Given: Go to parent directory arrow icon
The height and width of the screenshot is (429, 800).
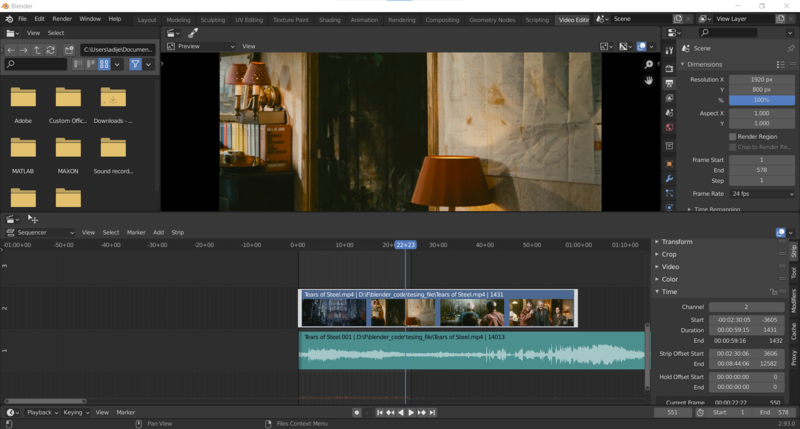Looking at the screenshot, I should click(38, 50).
